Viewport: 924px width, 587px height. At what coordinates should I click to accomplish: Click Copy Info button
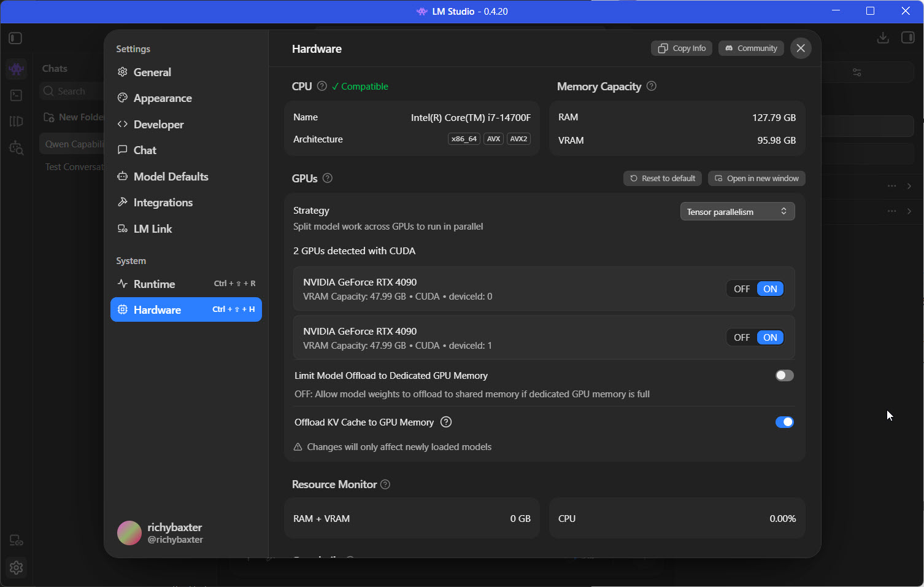682,49
